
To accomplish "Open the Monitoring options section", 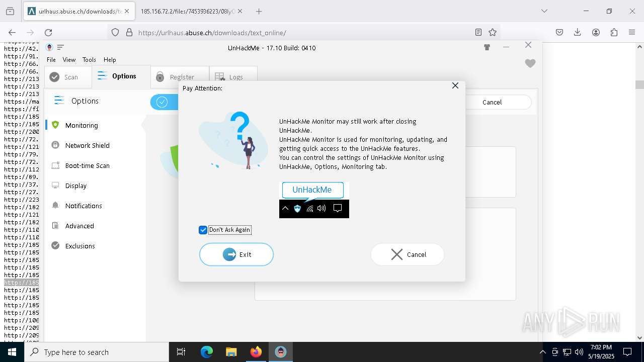I will [x=82, y=125].
